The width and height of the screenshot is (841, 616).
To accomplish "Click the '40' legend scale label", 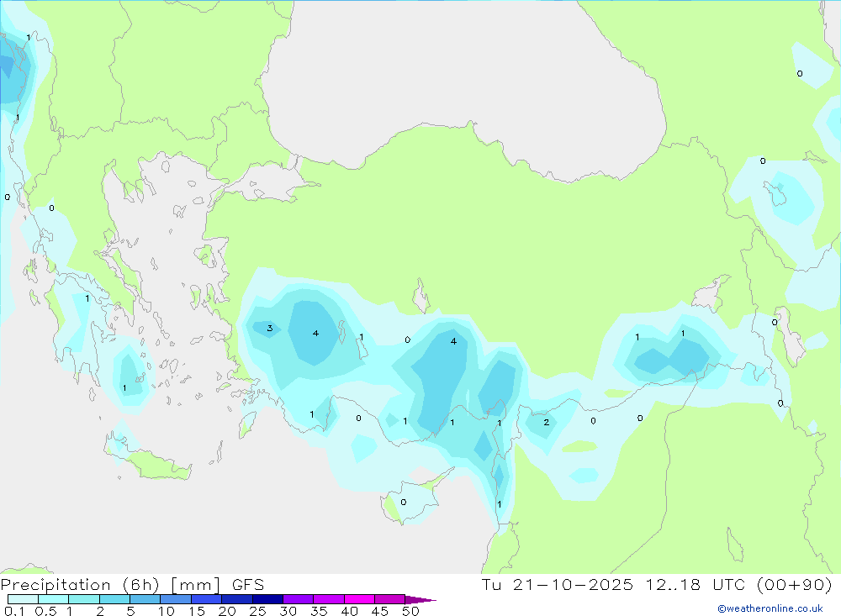I will tap(350, 611).
